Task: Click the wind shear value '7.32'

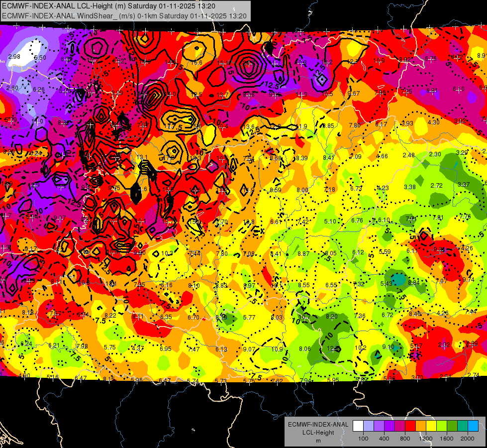Action: [359, 284]
